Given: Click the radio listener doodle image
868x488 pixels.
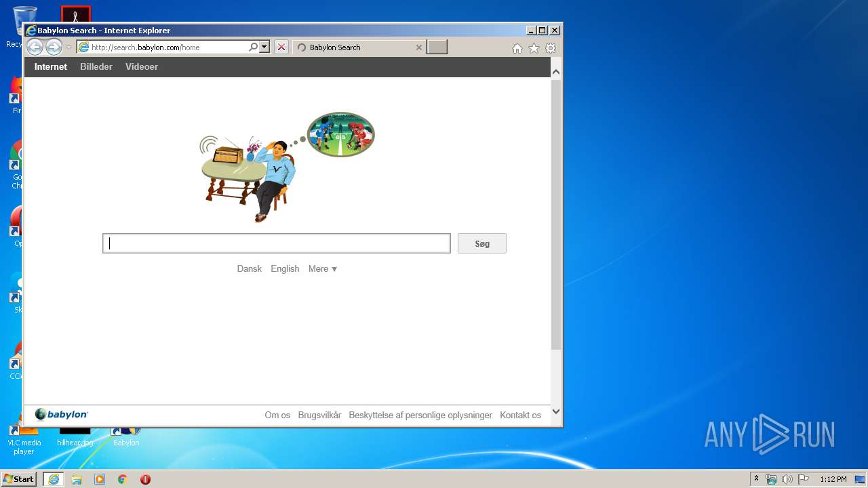Looking at the screenshot, I should click(287, 167).
